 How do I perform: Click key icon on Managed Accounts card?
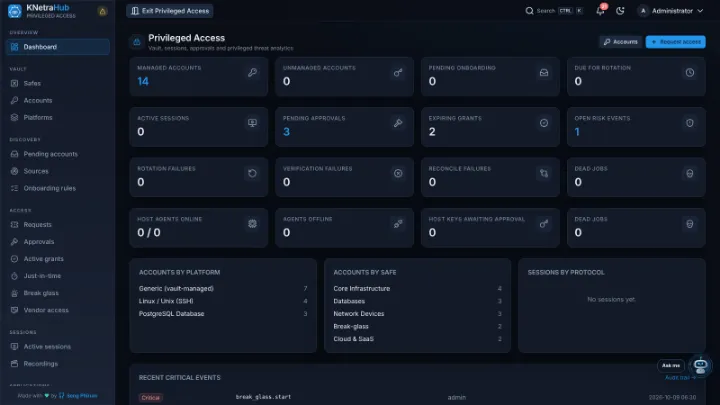coord(253,73)
